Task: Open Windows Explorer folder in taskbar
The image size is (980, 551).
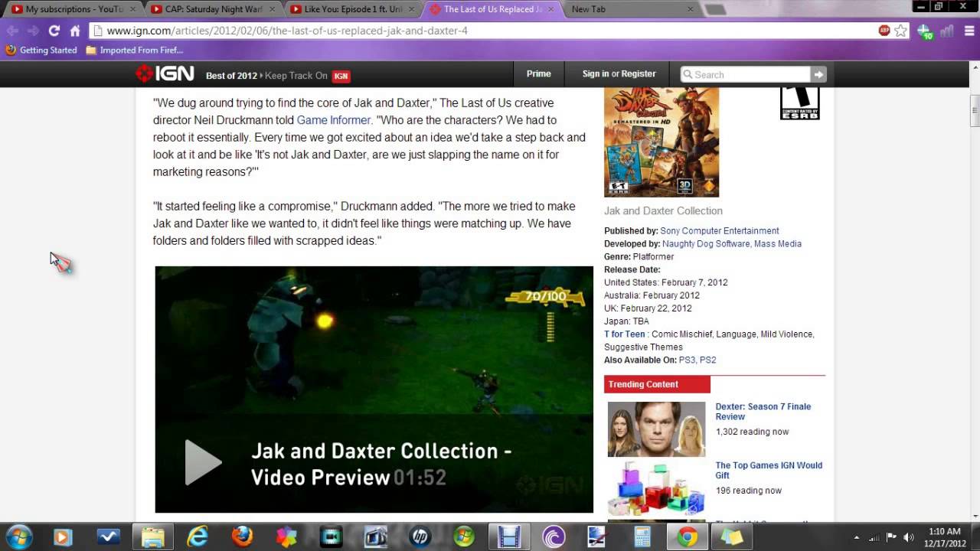Action: (x=153, y=537)
